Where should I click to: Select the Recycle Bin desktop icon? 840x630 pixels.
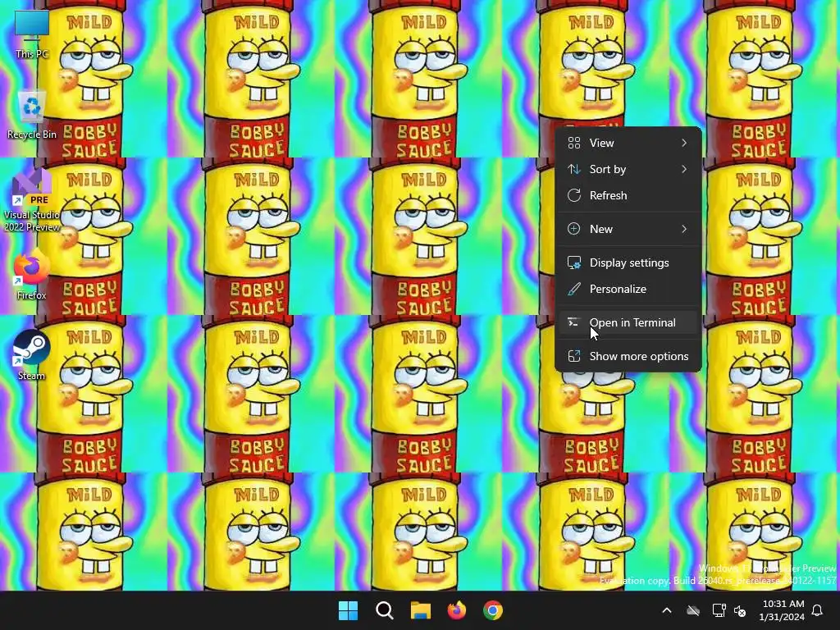[32, 115]
